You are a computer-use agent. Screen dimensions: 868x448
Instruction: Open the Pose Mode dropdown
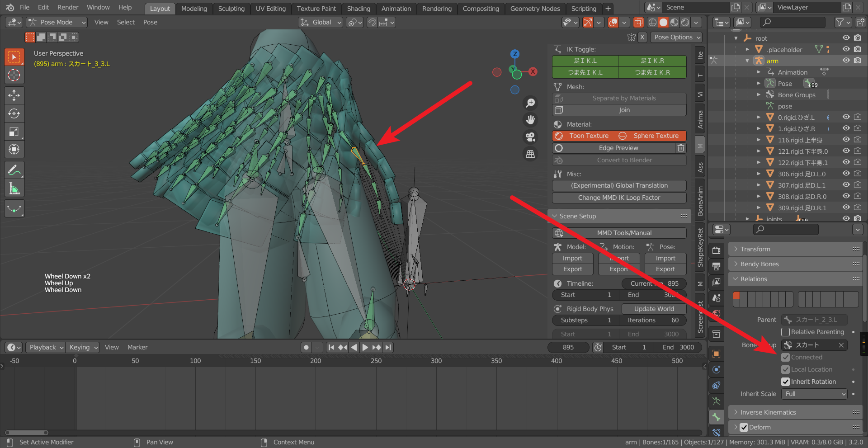(x=57, y=22)
